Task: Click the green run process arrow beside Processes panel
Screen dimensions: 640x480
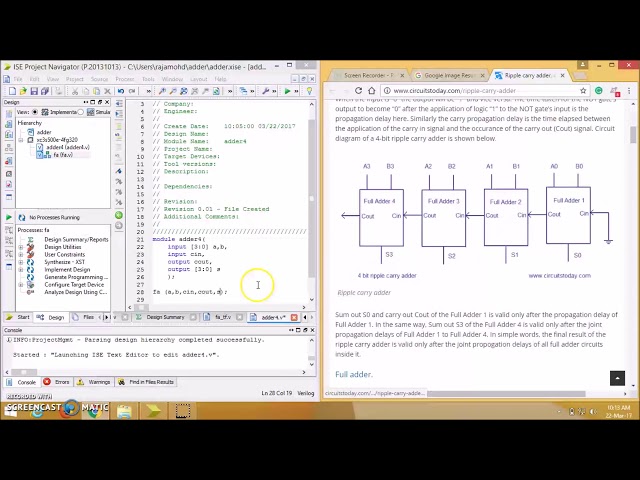Action: coord(9,217)
